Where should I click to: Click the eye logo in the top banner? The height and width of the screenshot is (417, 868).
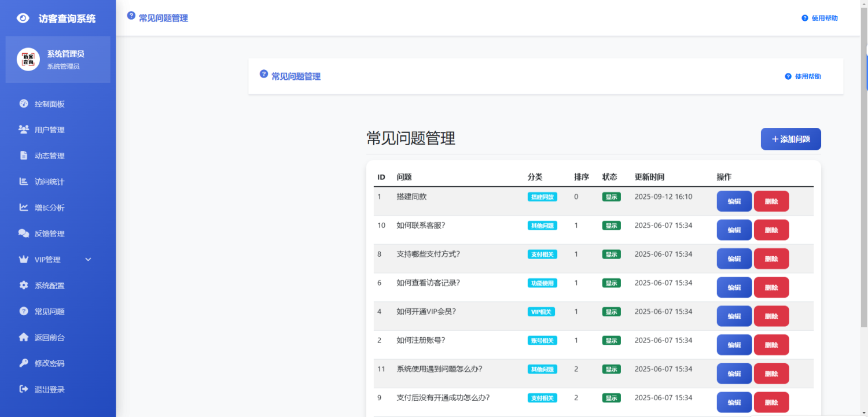coord(23,17)
